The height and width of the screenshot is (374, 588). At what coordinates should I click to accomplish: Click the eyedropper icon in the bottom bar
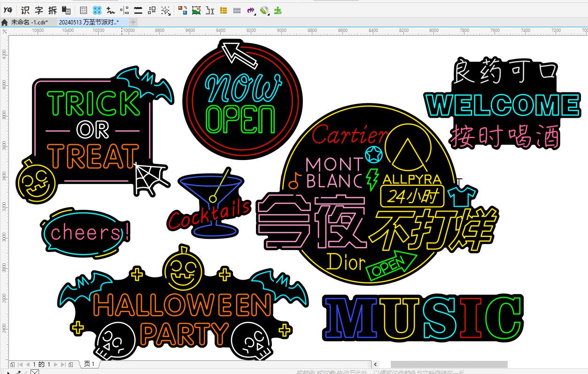19,372
